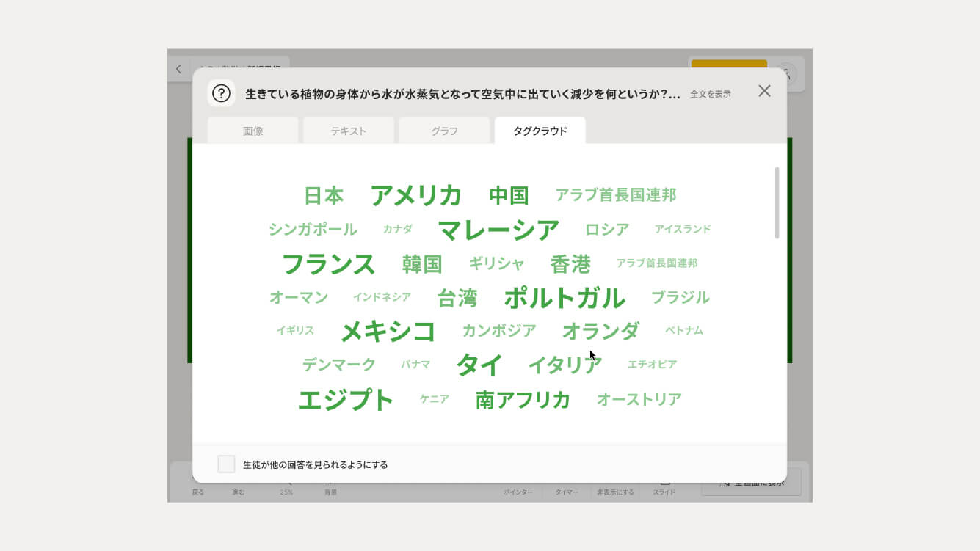The image size is (980, 551).
Task: Click the 南アフリカ tag
Action: [x=523, y=400]
